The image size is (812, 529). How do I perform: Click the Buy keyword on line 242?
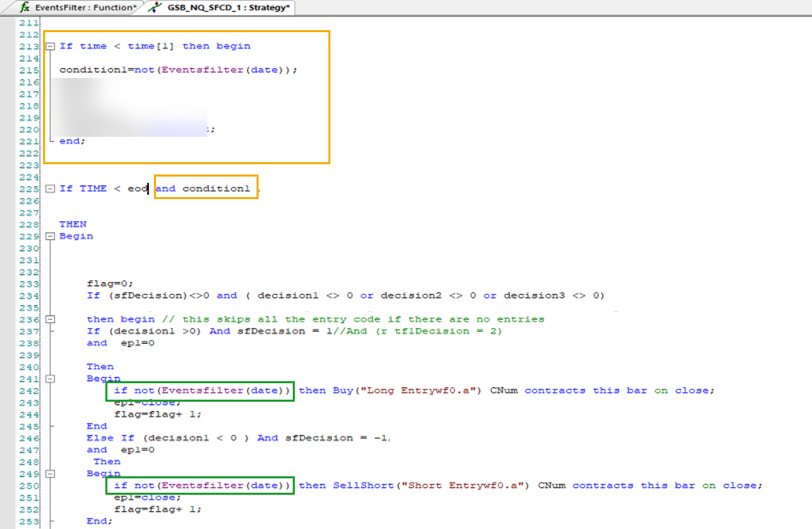pyautogui.click(x=343, y=391)
